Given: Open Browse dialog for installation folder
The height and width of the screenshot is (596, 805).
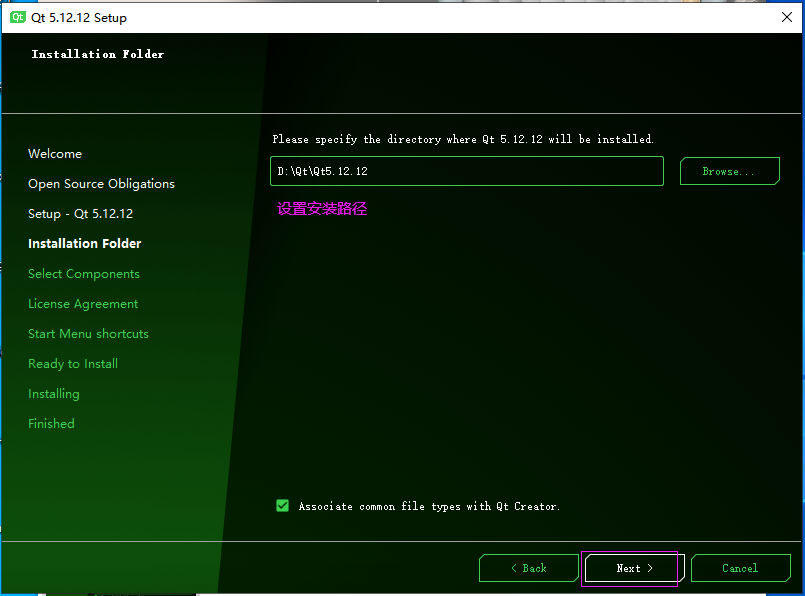Looking at the screenshot, I should [730, 171].
